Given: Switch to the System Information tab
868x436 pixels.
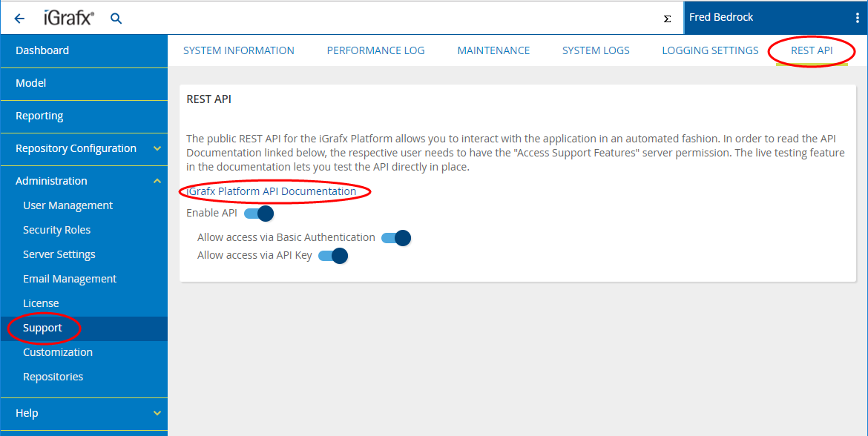Looking at the screenshot, I should click(x=239, y=50).
